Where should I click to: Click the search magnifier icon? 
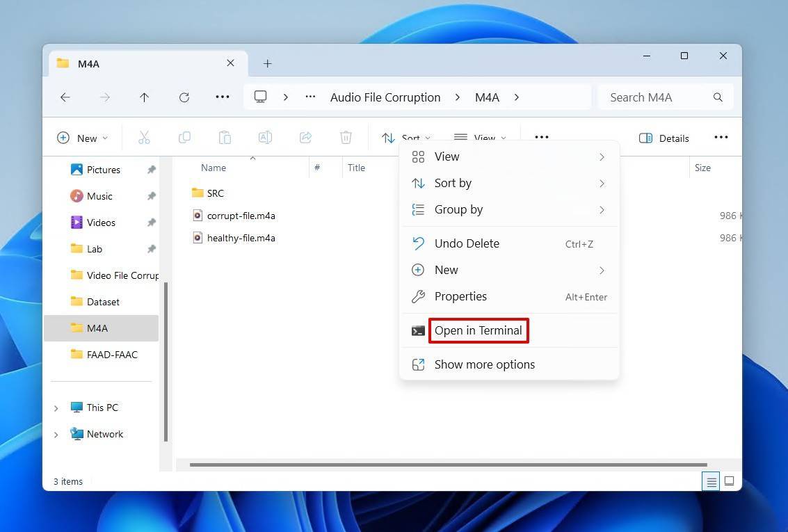718,97
